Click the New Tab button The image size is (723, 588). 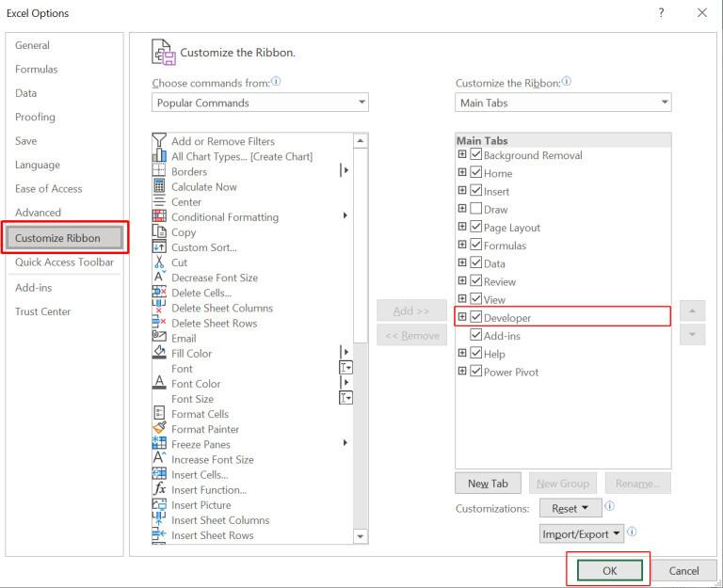(488, 483)
